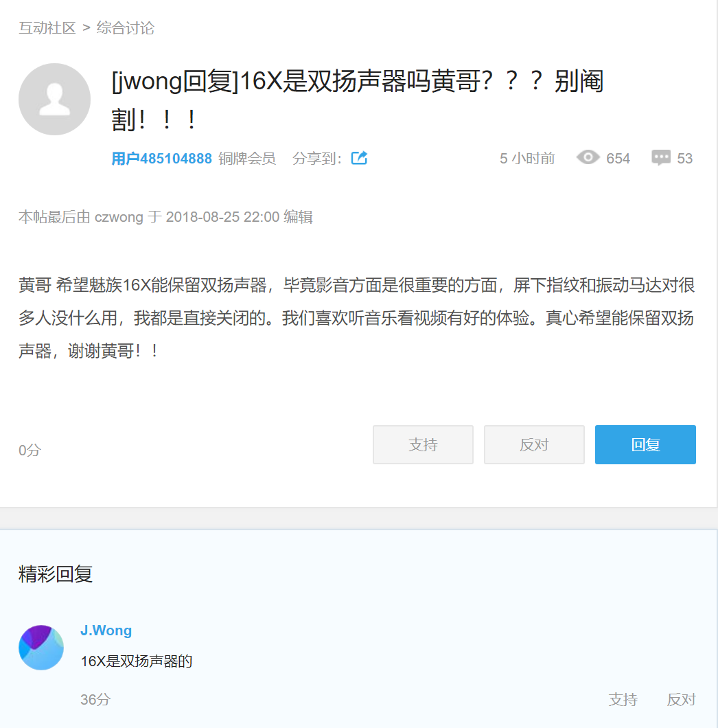Click the 0分 post score

pos(30,451)
